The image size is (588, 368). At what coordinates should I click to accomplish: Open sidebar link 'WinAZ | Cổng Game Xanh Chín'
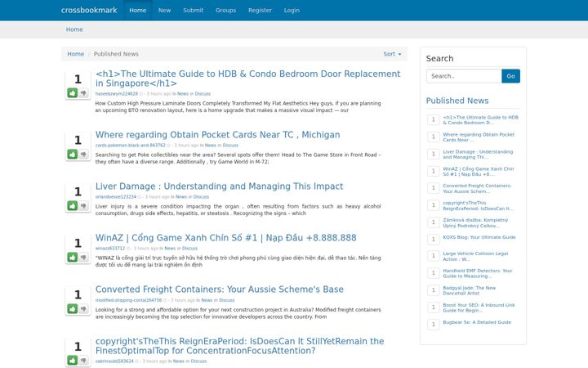point(478,172)
